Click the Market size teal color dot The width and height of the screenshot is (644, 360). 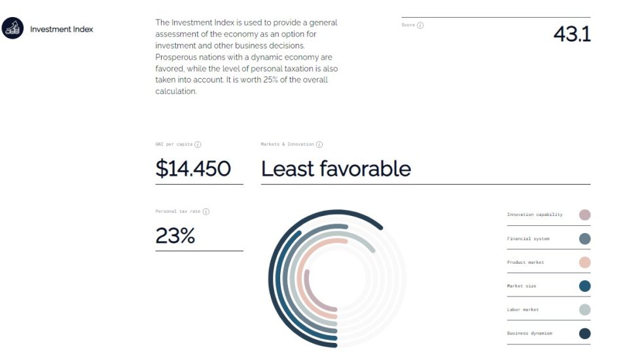pos(584,286)
